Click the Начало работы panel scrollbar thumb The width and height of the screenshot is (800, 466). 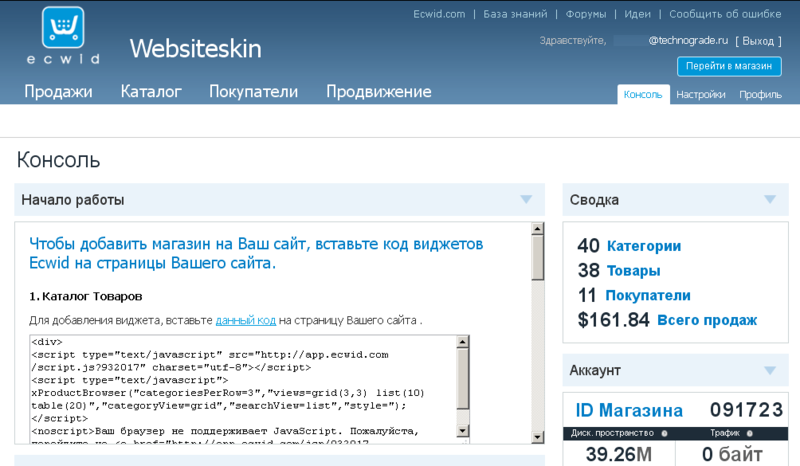537,257
